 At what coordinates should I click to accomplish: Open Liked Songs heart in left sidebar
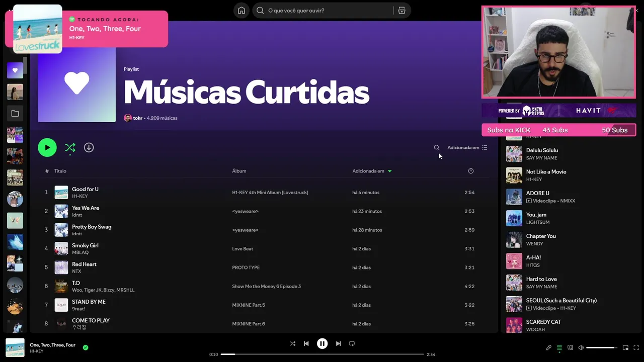(x=15, y=70)
